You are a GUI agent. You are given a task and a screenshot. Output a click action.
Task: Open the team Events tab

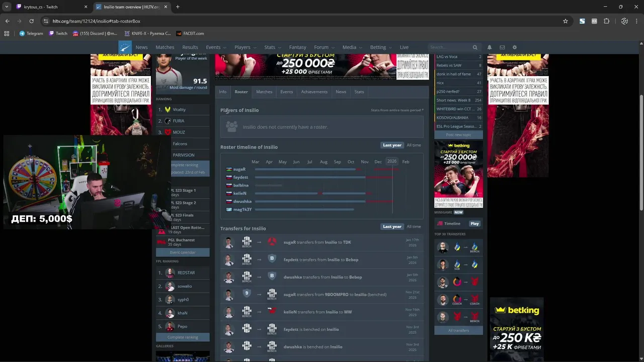coord(287,92)
